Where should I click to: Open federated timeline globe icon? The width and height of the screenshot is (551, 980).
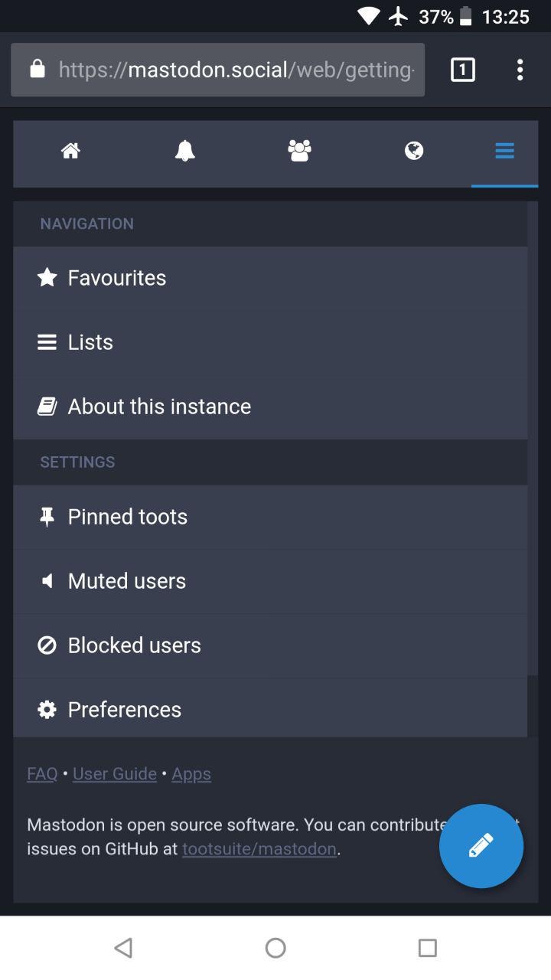pos(414,151)
